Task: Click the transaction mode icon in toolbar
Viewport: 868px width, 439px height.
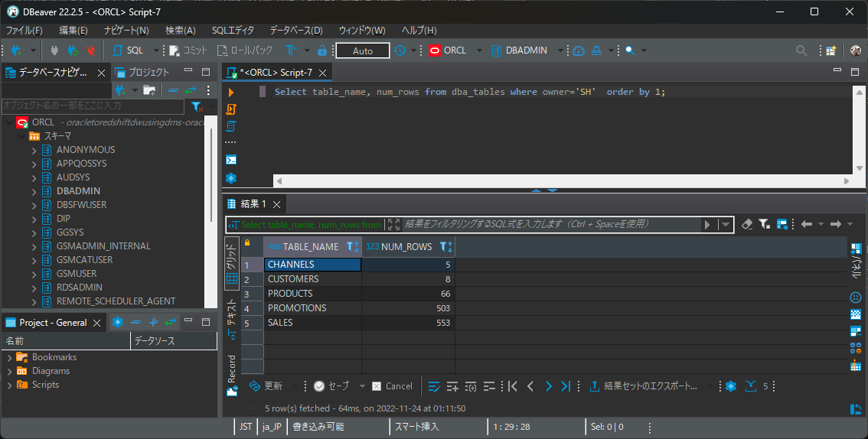Action: (x=291, y=50)
